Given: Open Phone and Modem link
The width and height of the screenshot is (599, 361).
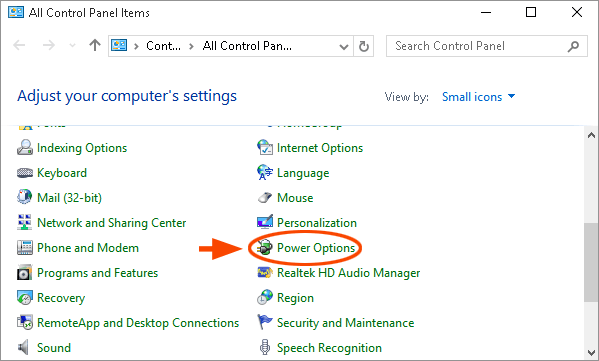Looking at the screenshot, I should click(x=88, y=248).
